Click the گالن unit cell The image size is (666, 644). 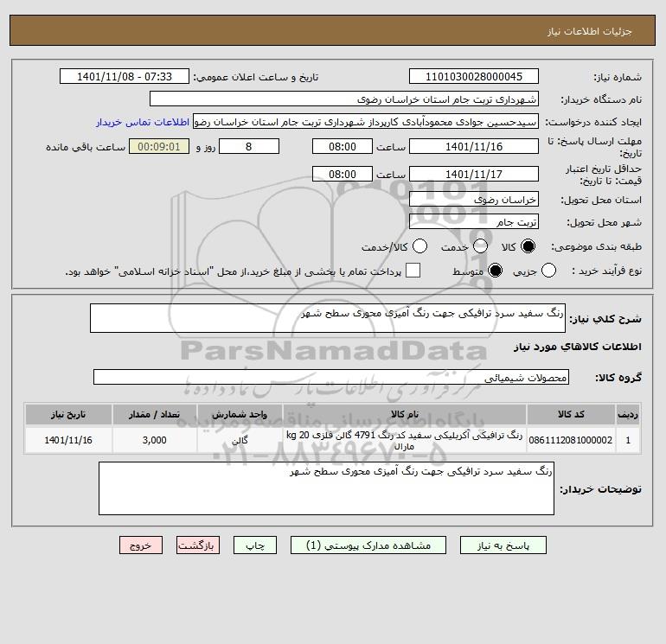point(240,440)
